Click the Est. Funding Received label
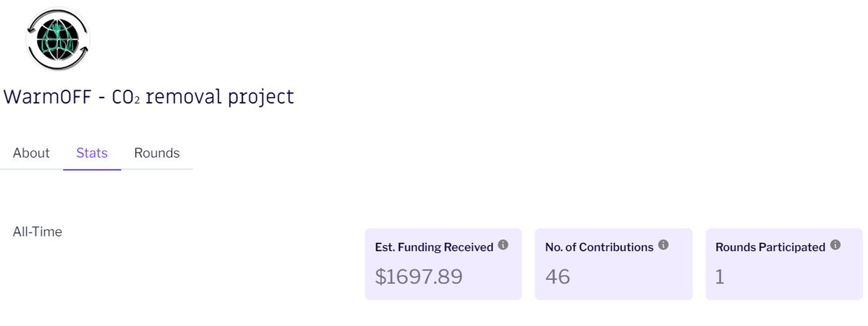The width and height of the screenshot is (868, 326). coord(434,247)
